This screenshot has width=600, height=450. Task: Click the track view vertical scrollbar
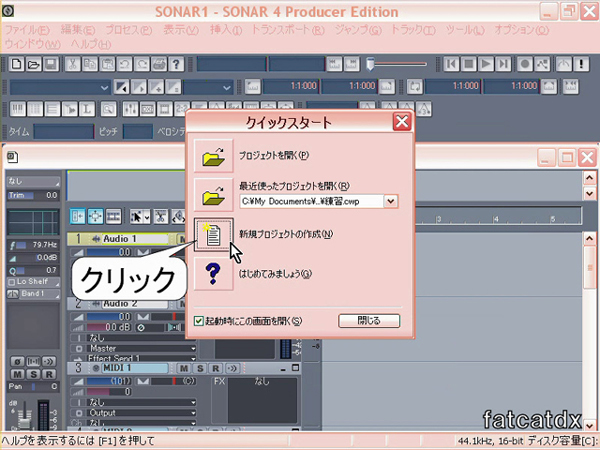coord(589,331)
